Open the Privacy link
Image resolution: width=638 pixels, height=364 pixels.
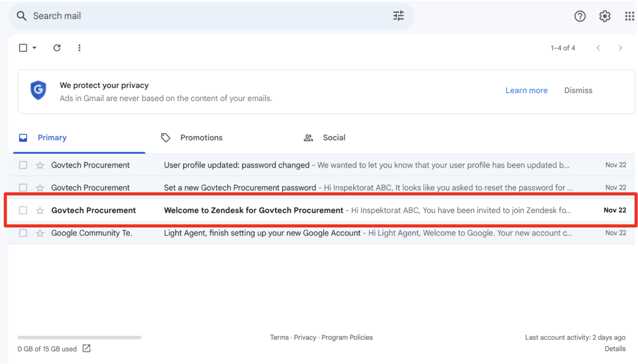point(305,337)
